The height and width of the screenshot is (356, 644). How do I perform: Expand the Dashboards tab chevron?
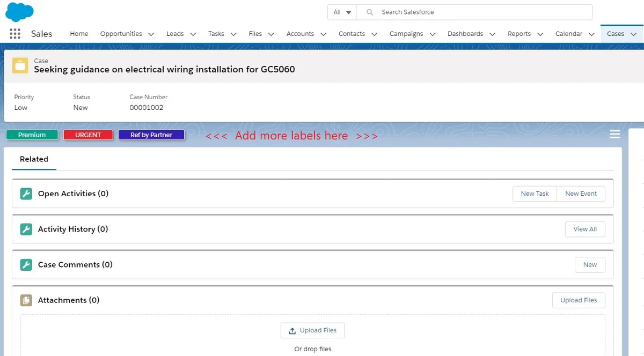tap(492, 34)
